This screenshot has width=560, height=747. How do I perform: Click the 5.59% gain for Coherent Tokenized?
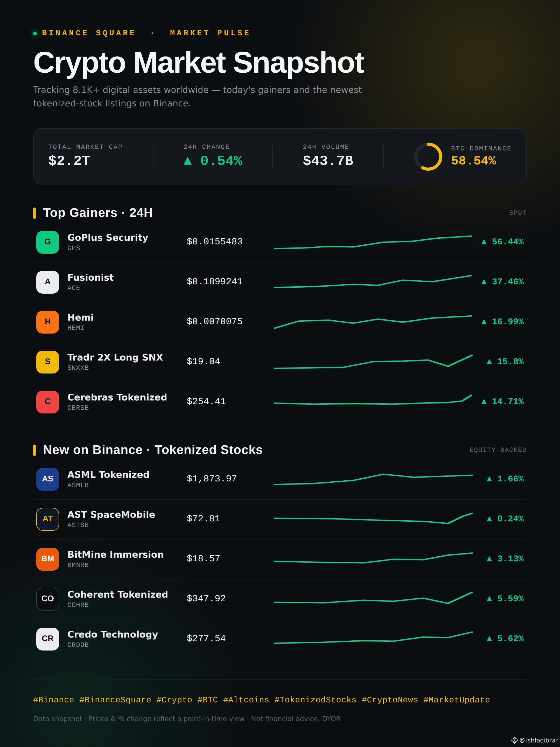[505, 599]
